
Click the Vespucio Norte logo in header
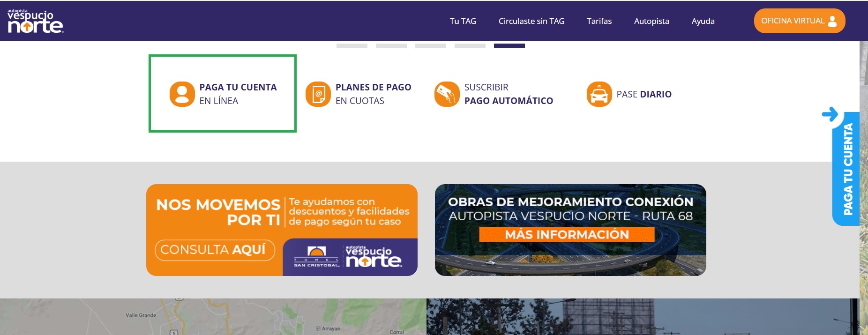click(35, 21)
